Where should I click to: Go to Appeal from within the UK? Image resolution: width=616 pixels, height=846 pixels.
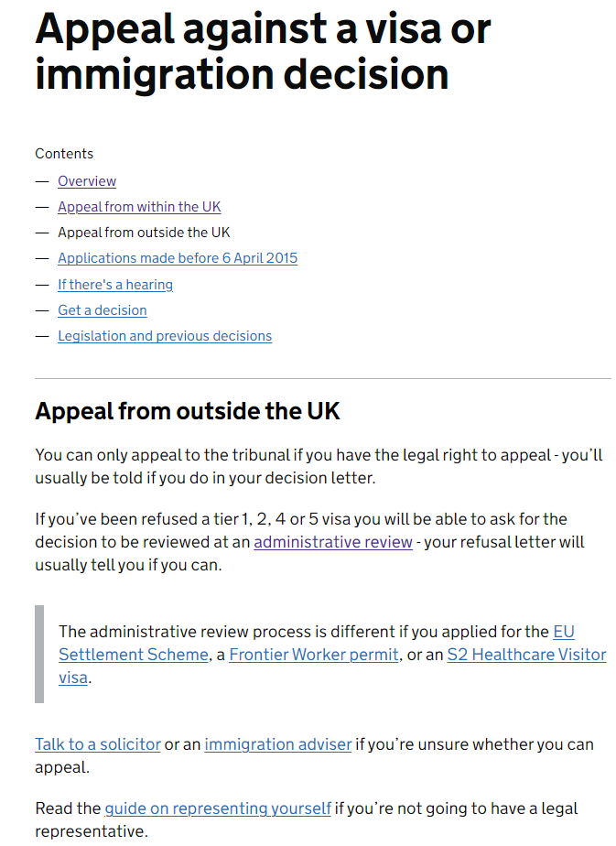pos(139,207)
